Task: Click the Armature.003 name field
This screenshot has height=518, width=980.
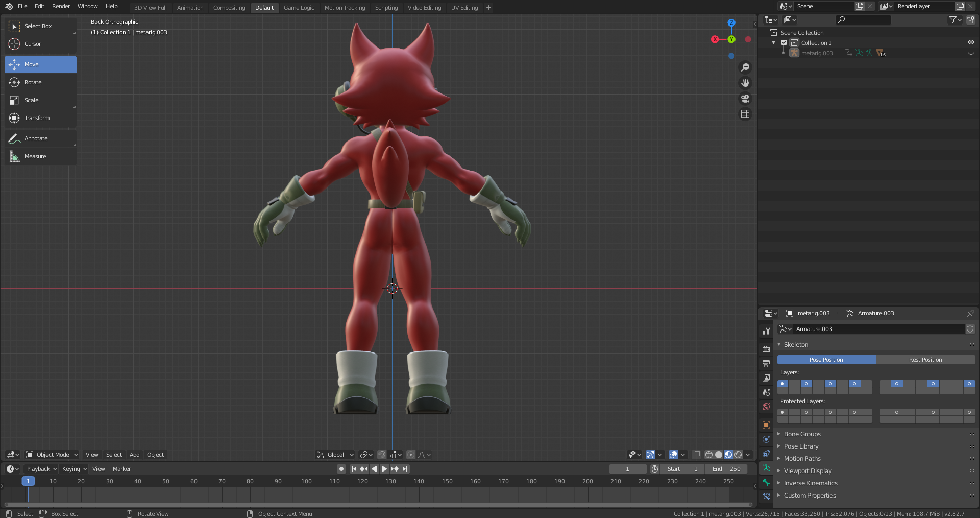Action: pyautogui.click(x=878, y=329)
